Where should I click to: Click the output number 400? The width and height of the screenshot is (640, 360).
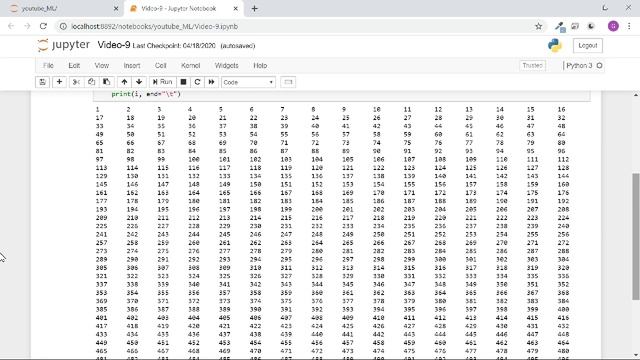pos(563,309)
